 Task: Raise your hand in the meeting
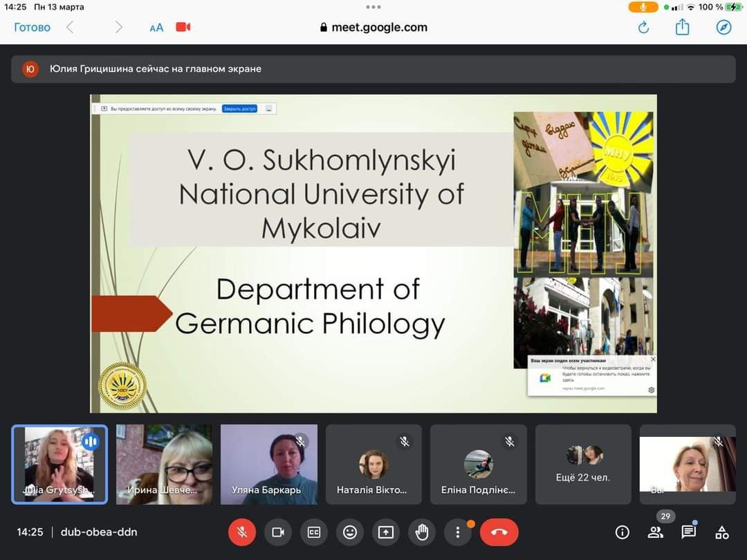[x=422, y=532]
